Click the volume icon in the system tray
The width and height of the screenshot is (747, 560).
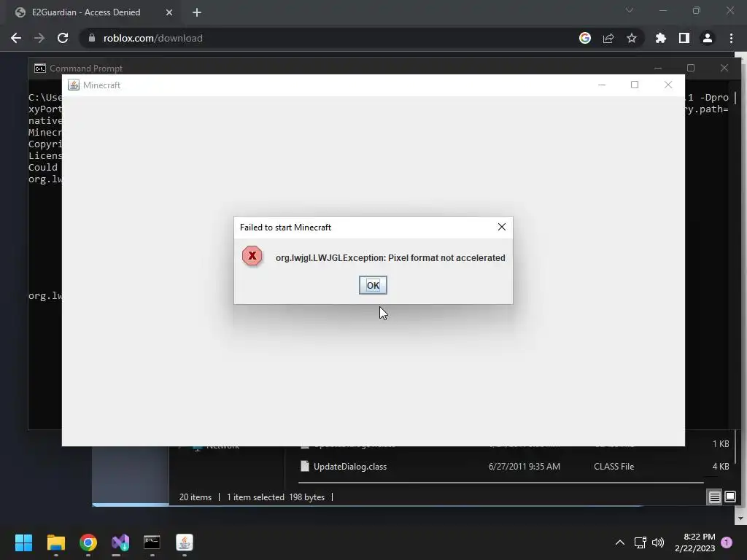(658, 542)
